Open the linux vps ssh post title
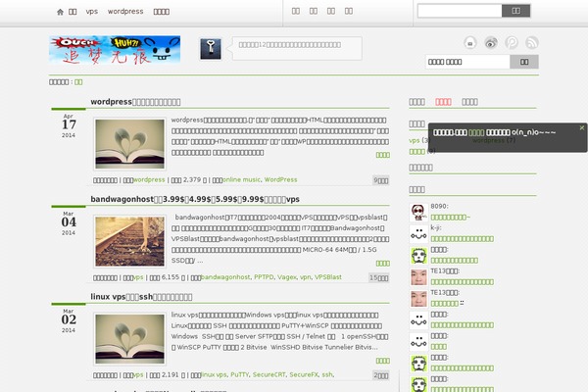This screenshot has width=588, height=392. coord(141,297)
